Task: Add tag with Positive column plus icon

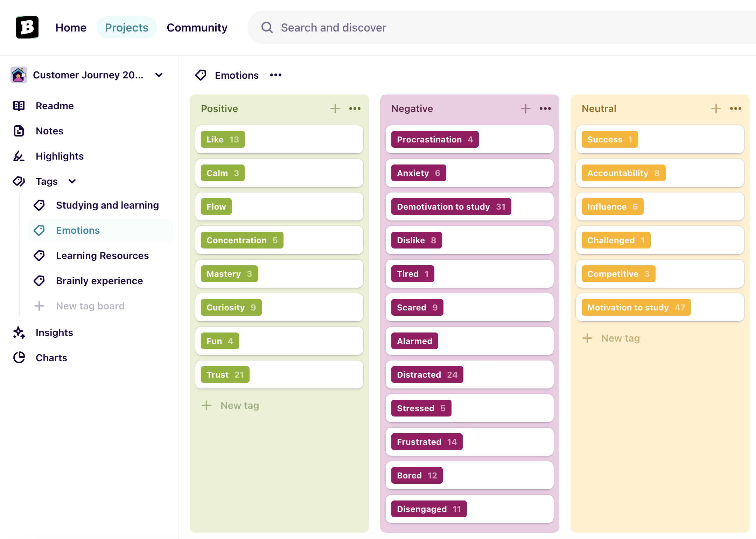Action: click(x=335, y=108)
